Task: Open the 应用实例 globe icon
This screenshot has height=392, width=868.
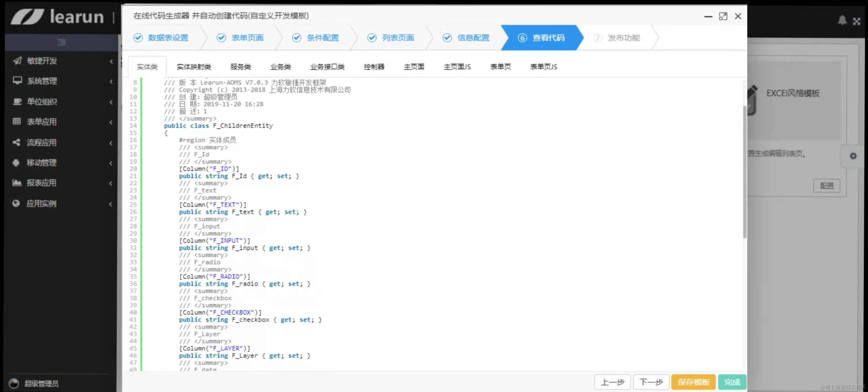Action: point(17,203)
